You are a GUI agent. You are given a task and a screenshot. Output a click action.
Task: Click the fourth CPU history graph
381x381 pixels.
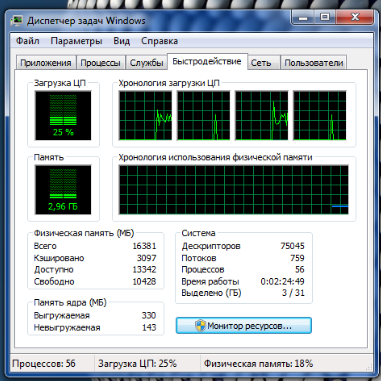coord(320,115)
